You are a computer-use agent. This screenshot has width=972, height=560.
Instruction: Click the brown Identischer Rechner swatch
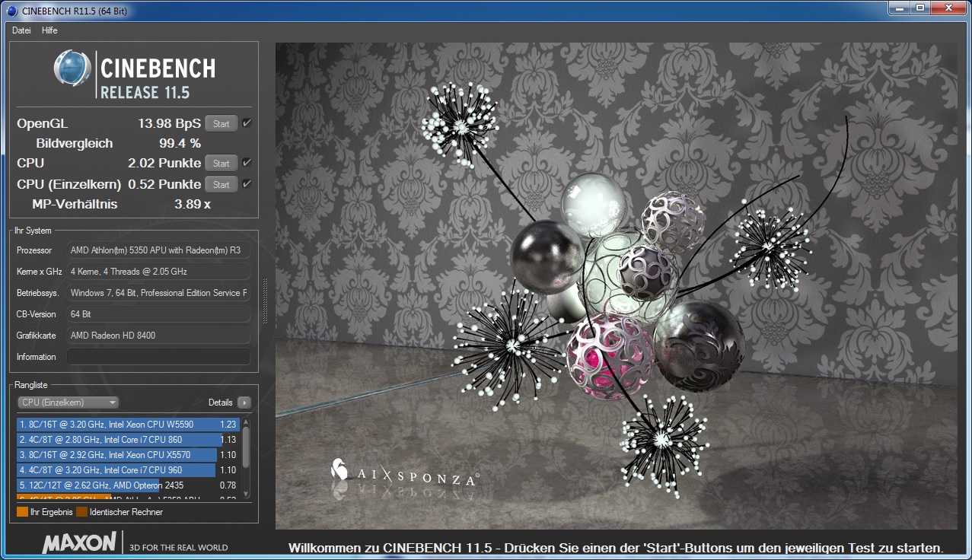(x=82, y=512)
